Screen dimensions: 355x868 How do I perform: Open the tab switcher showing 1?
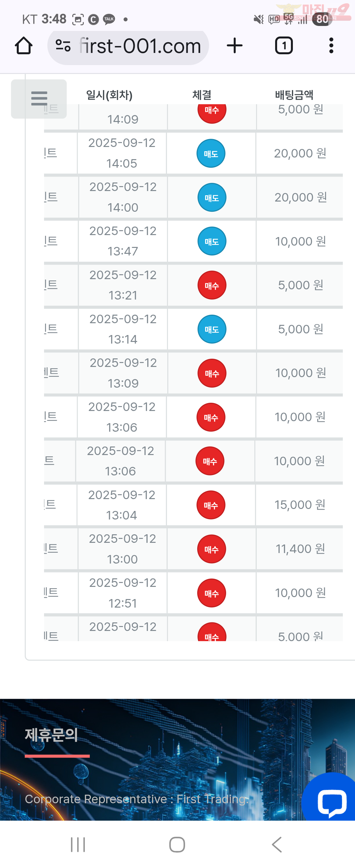tap(284, 45)
